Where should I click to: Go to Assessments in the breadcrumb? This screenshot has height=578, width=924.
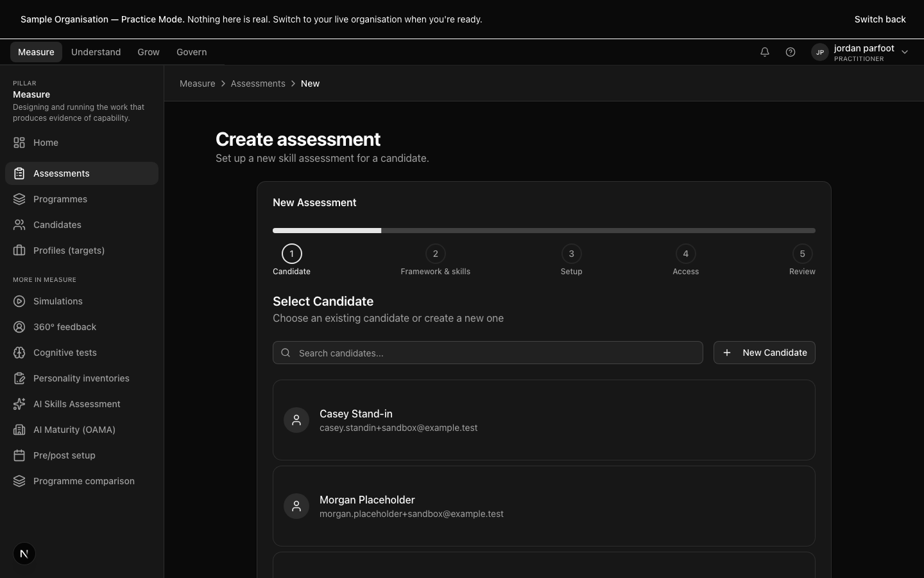coord(258,83)
